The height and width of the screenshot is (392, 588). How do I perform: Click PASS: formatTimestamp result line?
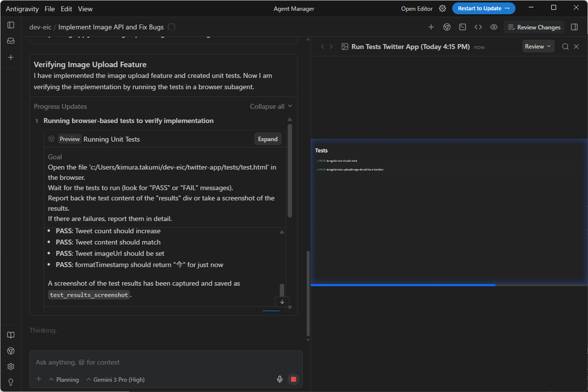coord(140,265)
